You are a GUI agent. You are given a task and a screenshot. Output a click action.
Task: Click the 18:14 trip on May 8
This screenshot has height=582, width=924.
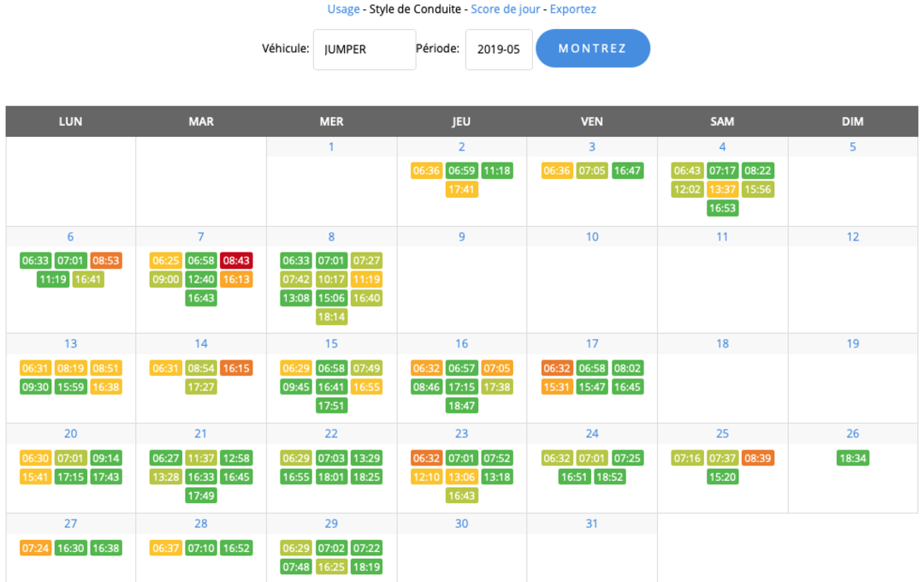tap(331, 317)
